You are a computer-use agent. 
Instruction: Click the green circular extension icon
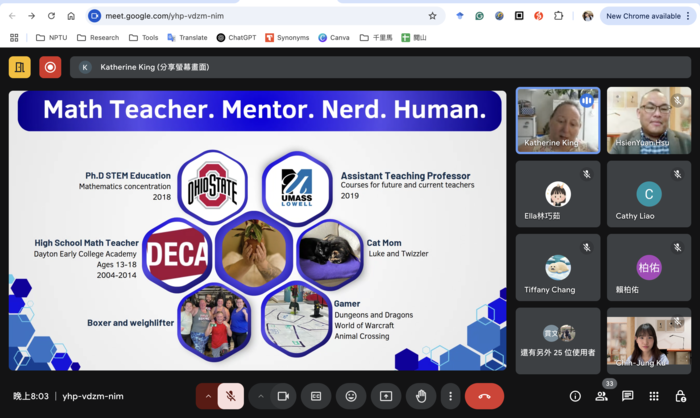coord(479,16)
